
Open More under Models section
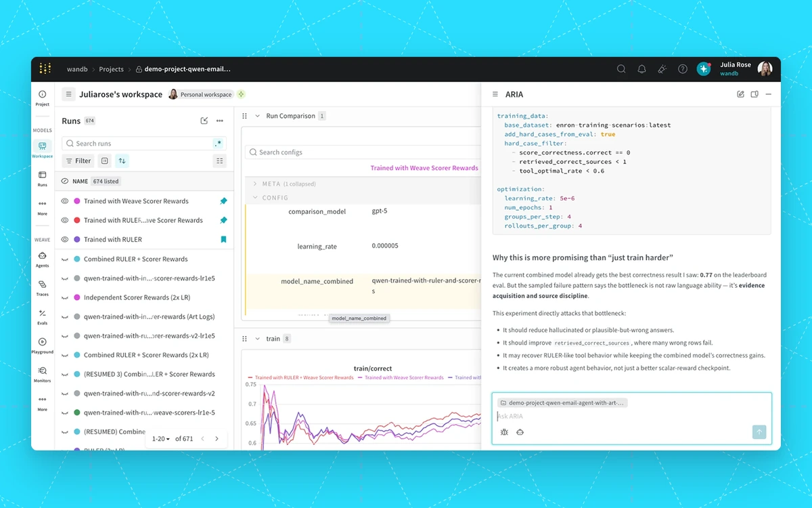tap(42, 207)
